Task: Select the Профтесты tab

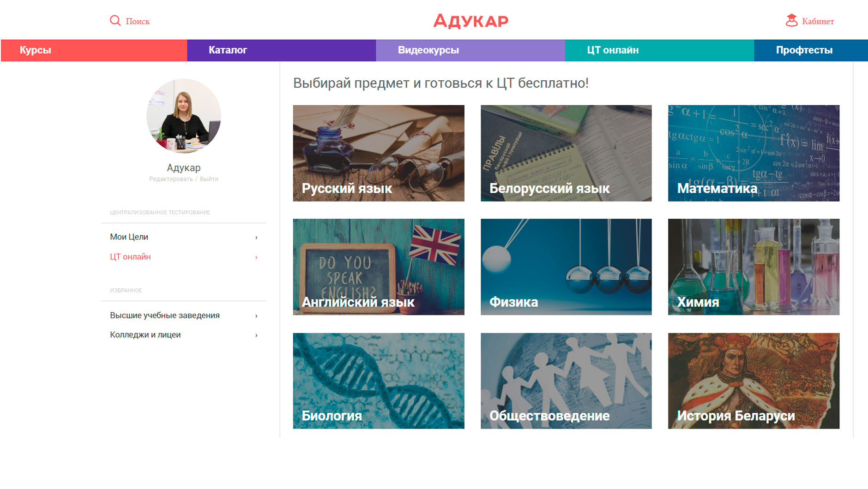Action: pos(811,50)
